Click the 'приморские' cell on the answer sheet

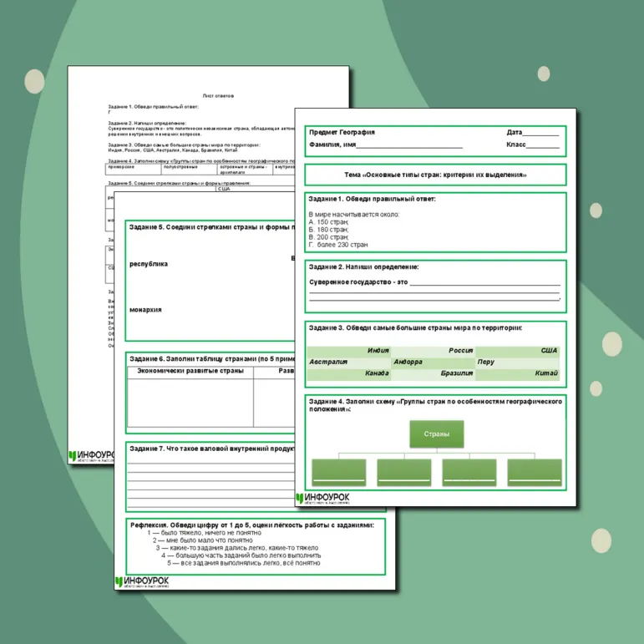pos(133,170)
